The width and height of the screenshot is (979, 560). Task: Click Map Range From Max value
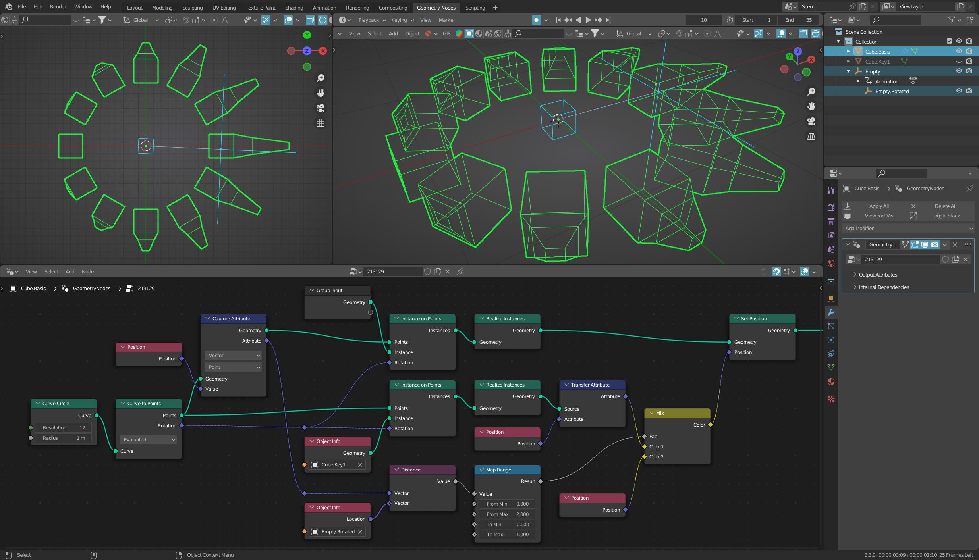(507, 514)
